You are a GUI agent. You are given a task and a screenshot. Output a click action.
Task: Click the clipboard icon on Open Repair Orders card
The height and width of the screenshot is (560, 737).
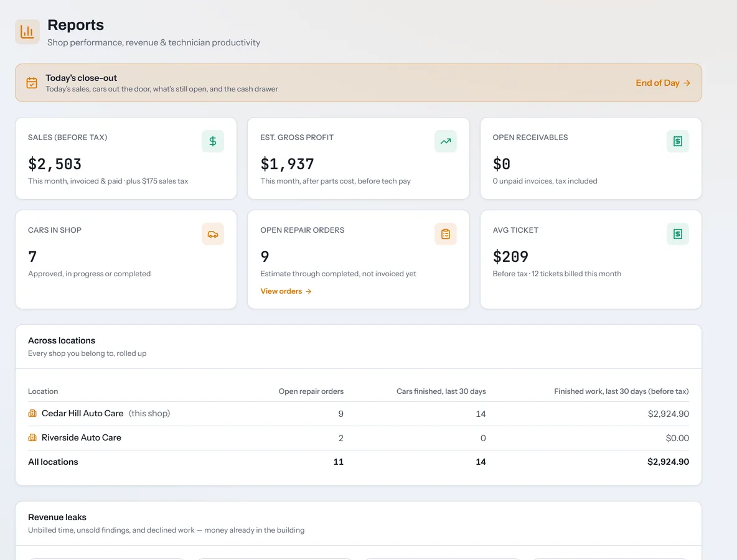click(x=446, y=234)
